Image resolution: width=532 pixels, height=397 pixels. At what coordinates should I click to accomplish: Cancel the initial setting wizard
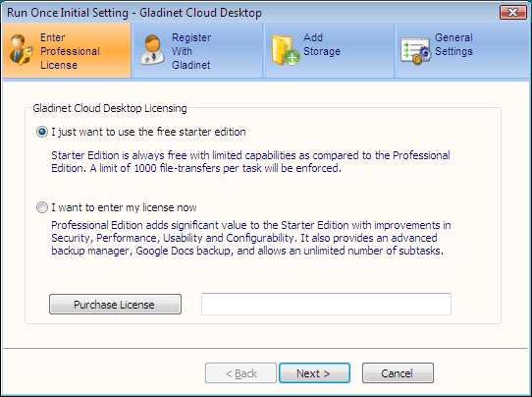(398, 372)
